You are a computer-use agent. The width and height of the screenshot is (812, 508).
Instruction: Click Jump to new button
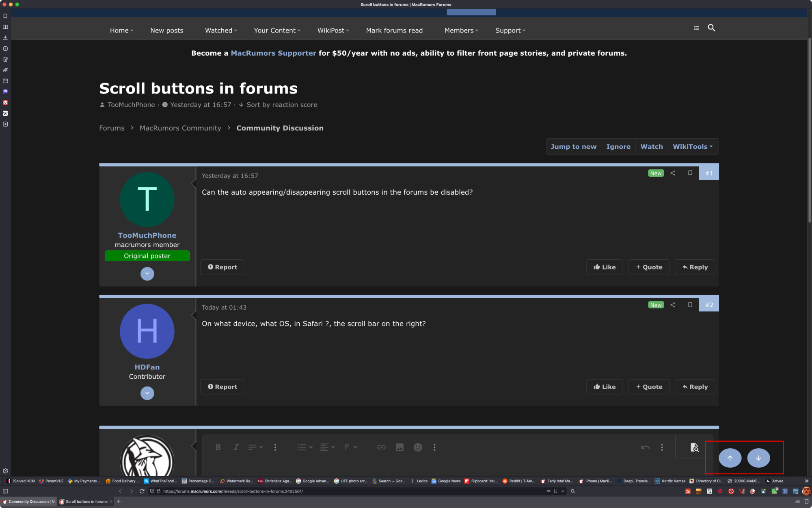click(573, 147)
